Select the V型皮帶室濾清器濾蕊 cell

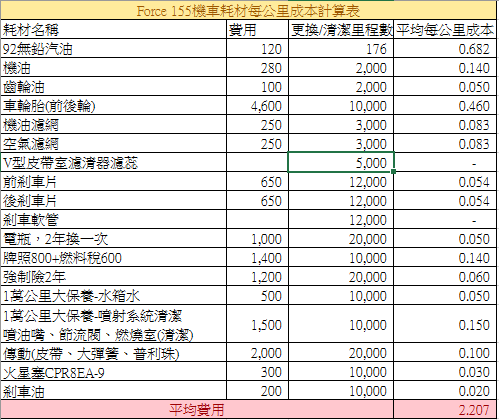pos(114,162)
